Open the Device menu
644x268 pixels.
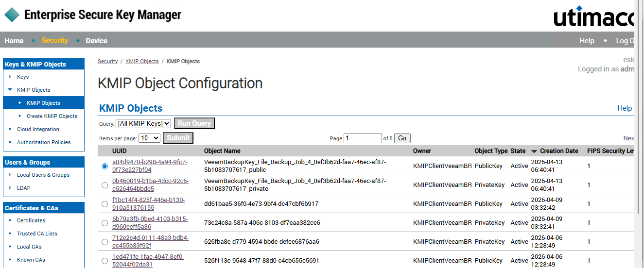click(x=97, y=41)
